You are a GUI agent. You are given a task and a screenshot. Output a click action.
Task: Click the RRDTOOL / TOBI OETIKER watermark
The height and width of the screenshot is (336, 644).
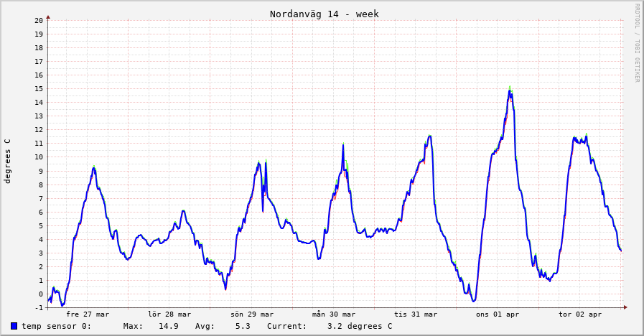(636, 43)
